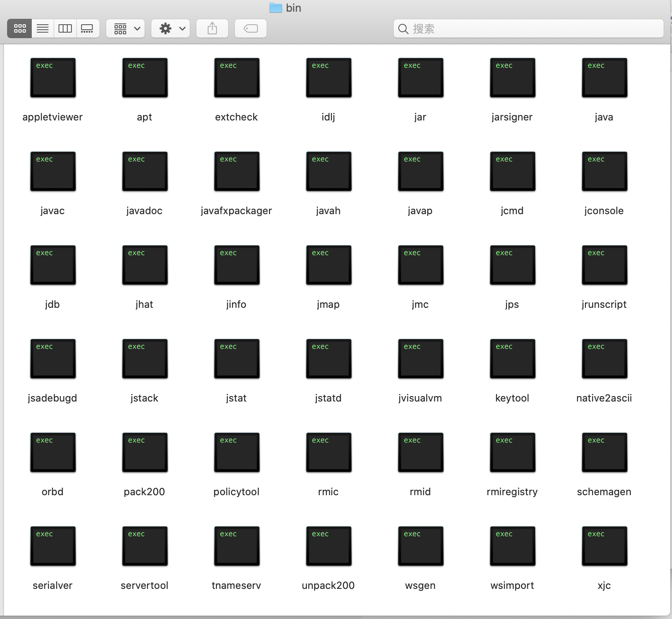
Task: Select the idlj exec icon
Action: coord(329,78)
